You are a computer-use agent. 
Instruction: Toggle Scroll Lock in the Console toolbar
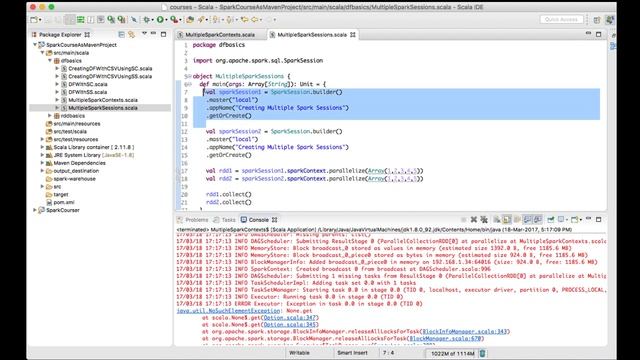(x=507, y=220)
